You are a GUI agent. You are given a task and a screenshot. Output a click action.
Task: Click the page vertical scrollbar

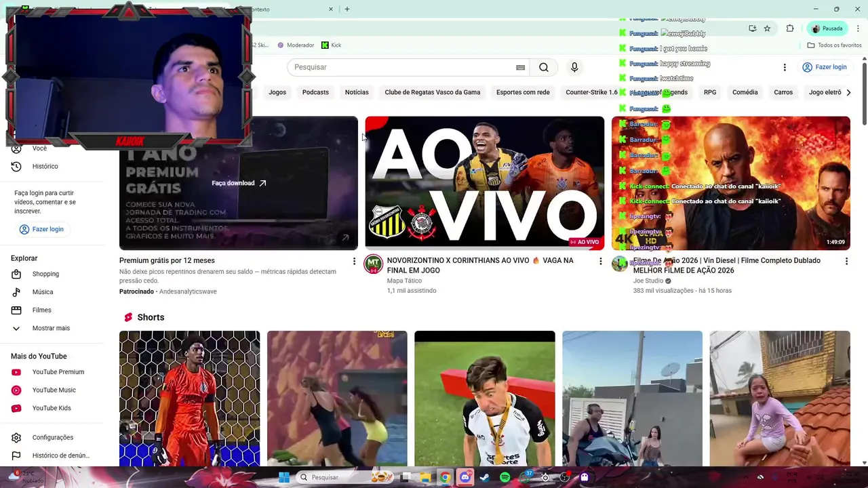864,95
